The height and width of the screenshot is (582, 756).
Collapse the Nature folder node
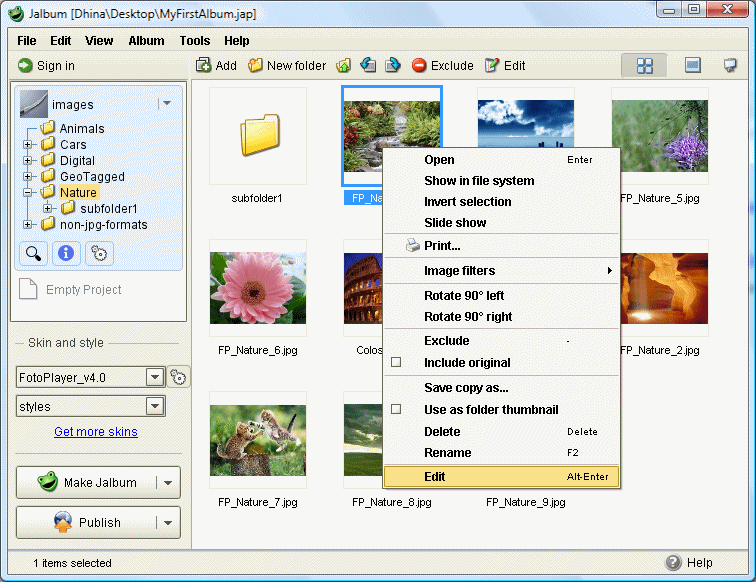coord(27,192)
